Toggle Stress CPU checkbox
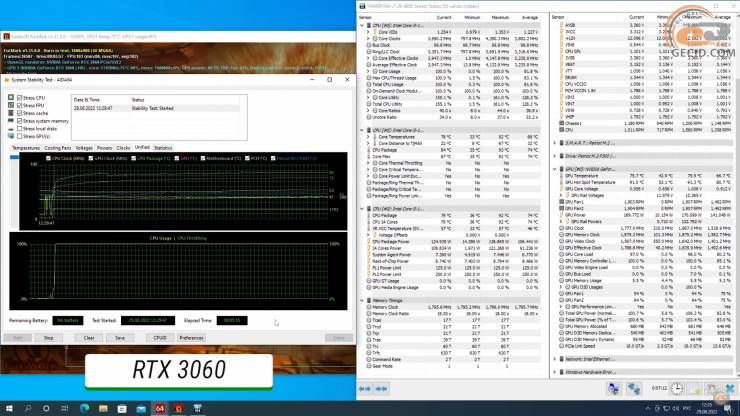The height and width of the screenshot is (416, 740). pos(20,98)
